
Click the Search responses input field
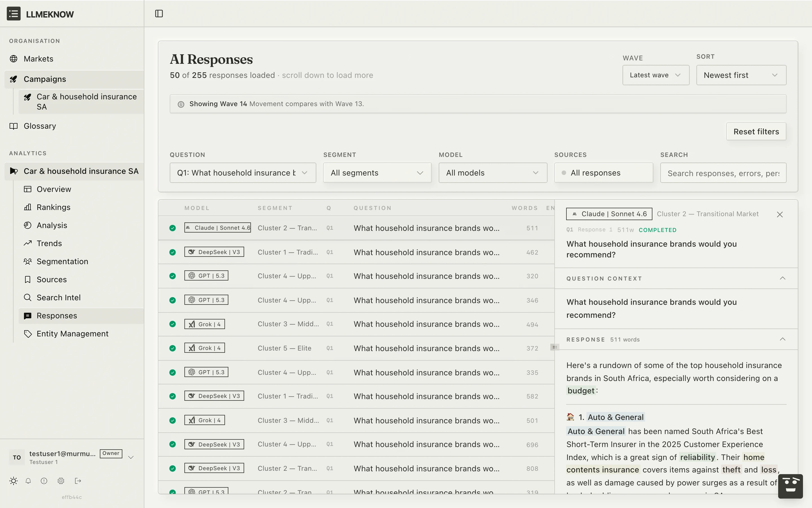(x=723, y=173)
